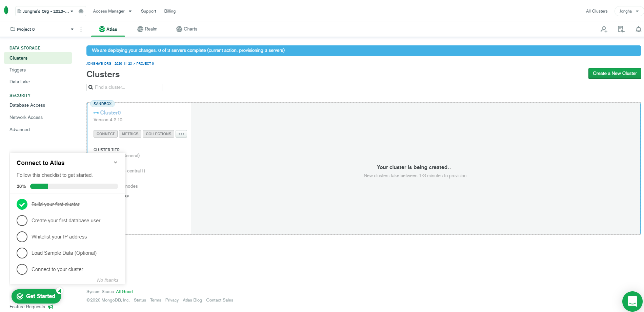The height and width of the screenshot is (312, 644).
Task: Toggle Create your first database user step
Action: click(22, 221)
